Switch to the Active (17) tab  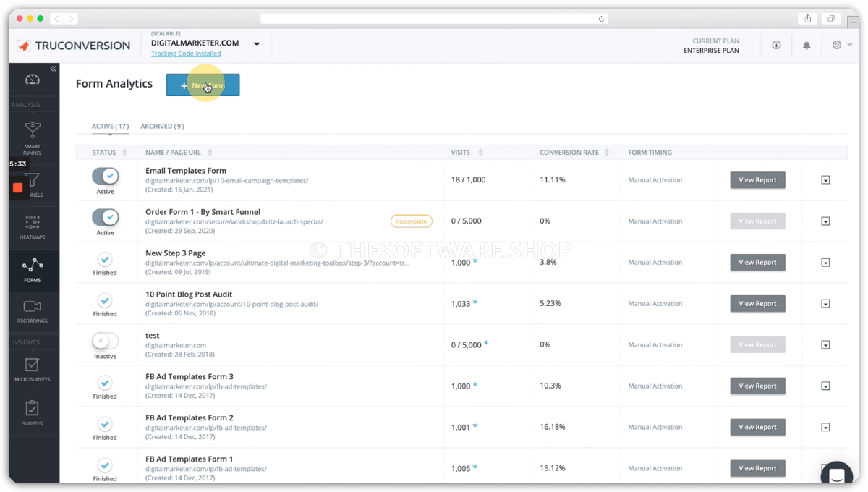[110, 127]
